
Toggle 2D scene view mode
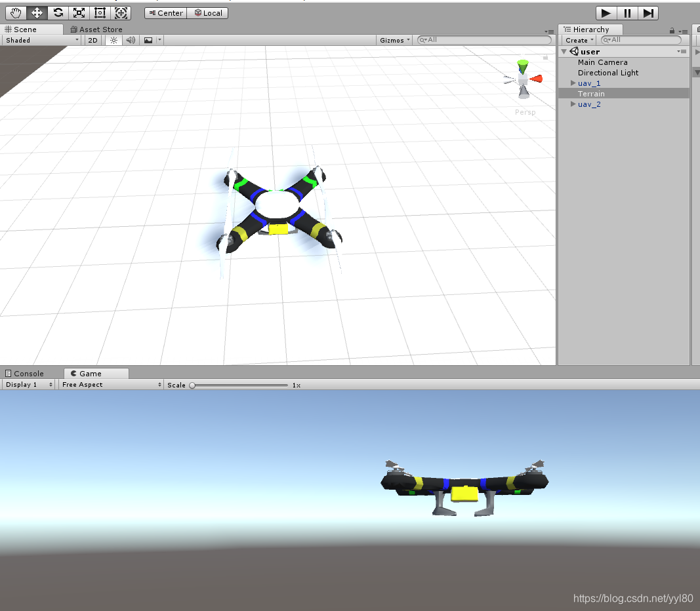93,40
